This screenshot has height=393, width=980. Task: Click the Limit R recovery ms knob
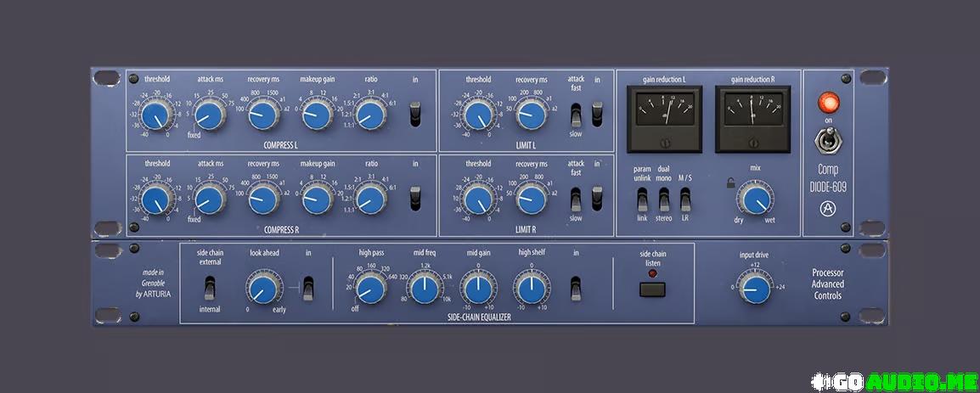click(532, 200)
